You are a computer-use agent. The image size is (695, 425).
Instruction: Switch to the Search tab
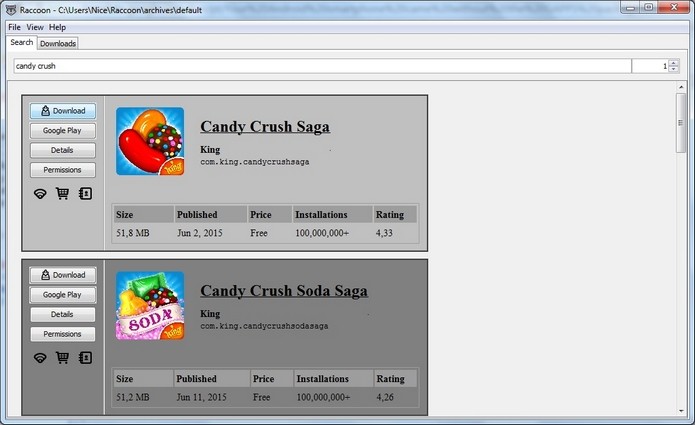coord(21,43)
